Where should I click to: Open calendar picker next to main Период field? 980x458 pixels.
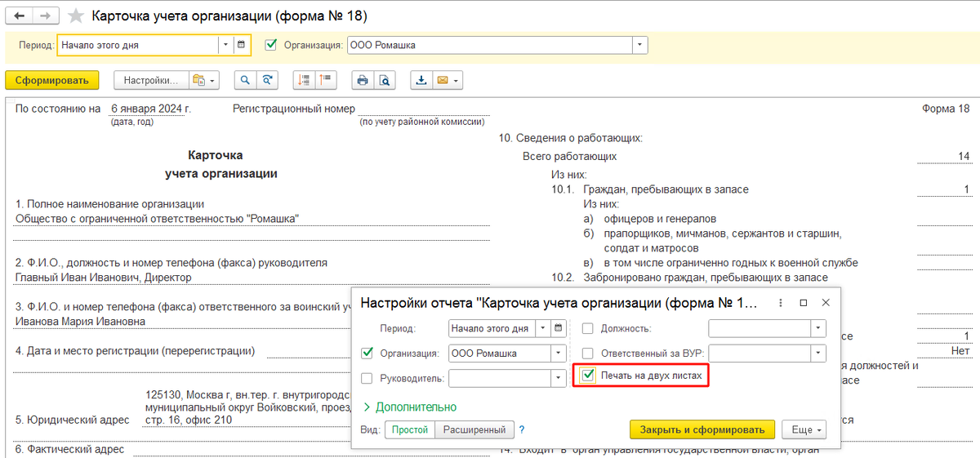tap(242, 45)
